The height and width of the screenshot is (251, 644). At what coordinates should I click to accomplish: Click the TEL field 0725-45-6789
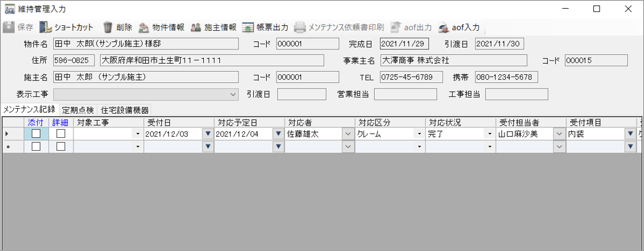[x=412, y=77]
